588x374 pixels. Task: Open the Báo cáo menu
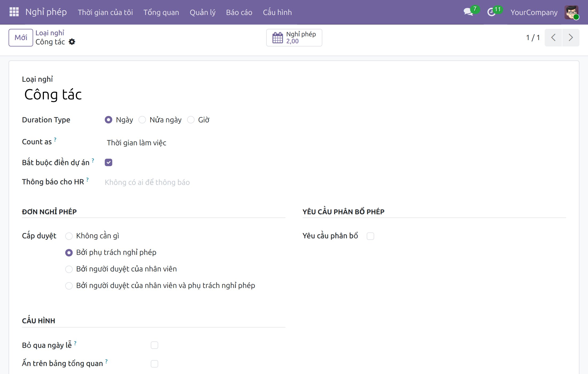tap(239, 12)
